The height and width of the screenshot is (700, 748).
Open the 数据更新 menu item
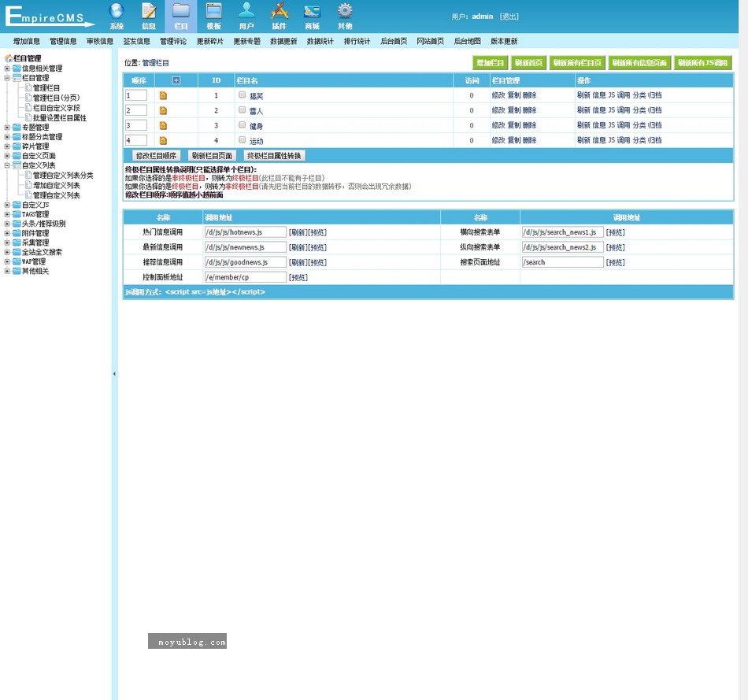(283, 41)
